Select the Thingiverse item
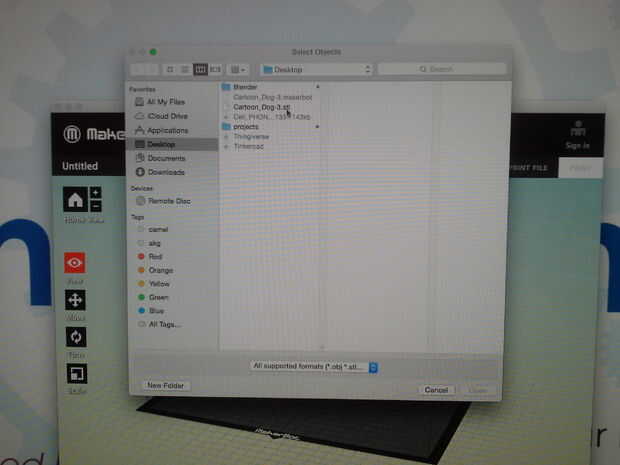The height and width of the screenshot is (465, 620). pyautogui.click(x=251, y=137)
